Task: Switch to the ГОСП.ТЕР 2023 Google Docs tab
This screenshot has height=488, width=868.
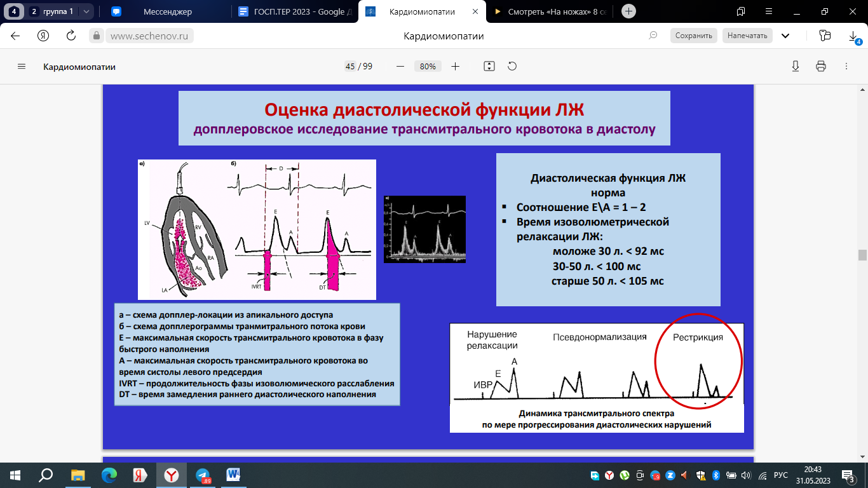Action: pyautogui.click(x=294, y=11)
